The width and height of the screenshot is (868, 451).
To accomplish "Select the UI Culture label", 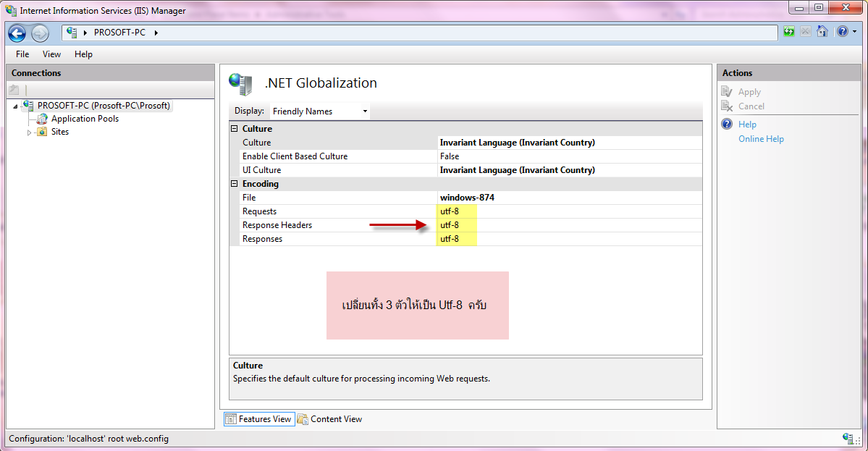I will click(x=261, y=170).
